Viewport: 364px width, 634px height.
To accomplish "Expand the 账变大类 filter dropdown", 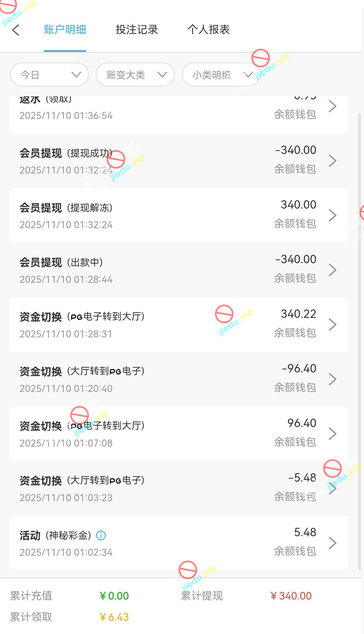I will [135, 74].
